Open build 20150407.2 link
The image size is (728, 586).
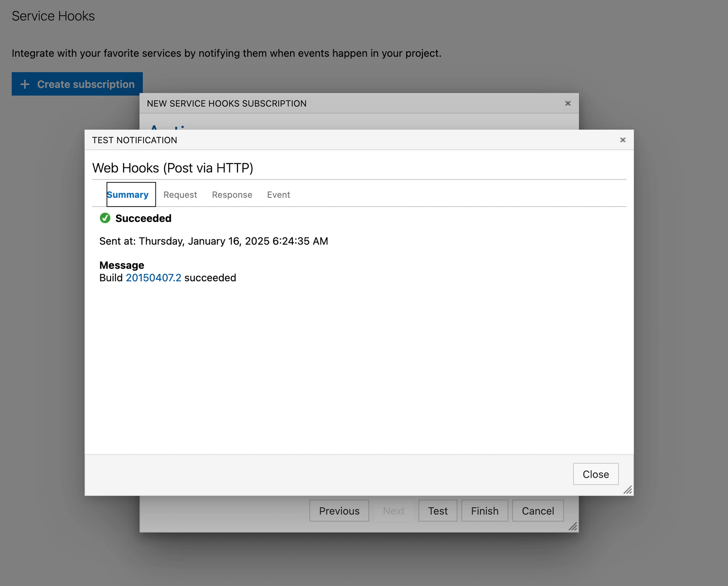coord(153,278)
